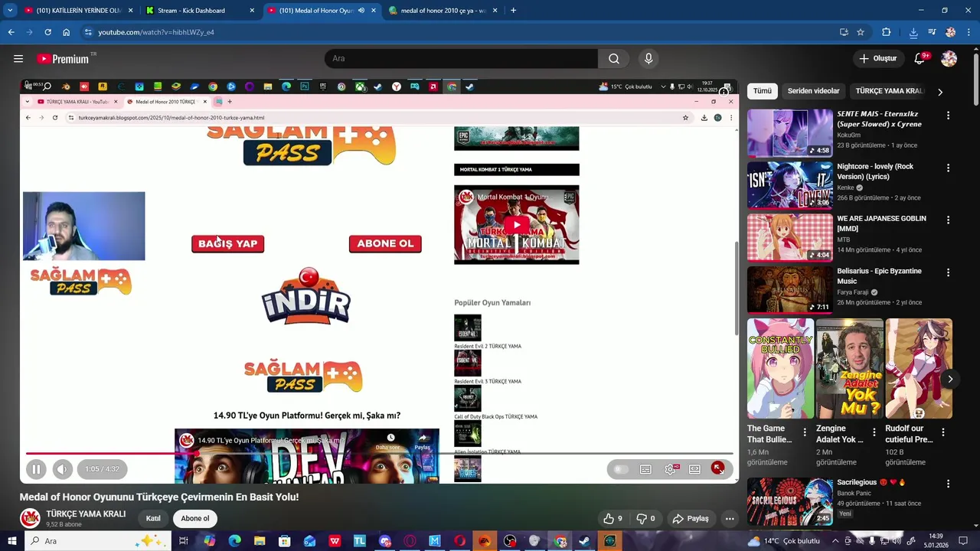Switch to theater mode
This screenshot has height=551, width=980.
(694, 469)
